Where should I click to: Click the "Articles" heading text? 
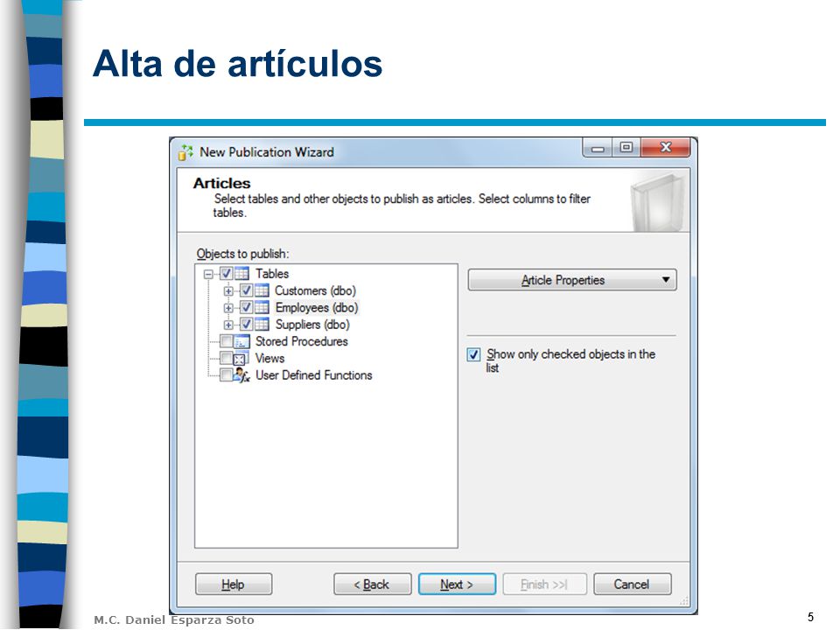[x=221, y=183]
